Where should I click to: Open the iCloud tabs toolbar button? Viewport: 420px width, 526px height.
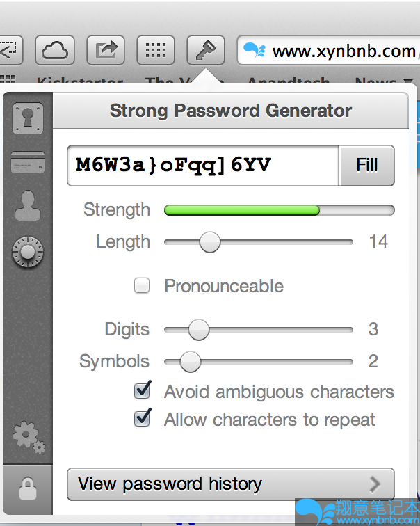[54, 49]
